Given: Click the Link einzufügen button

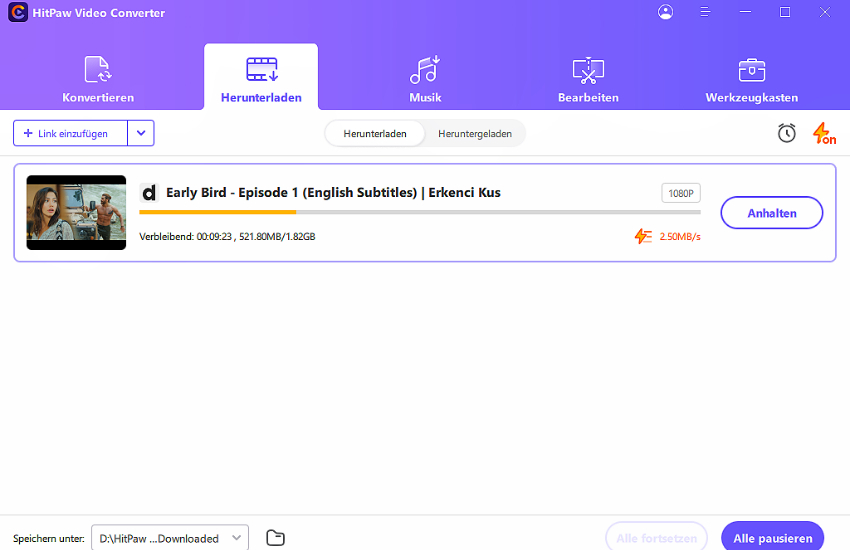Looking at the screenshot, I should point(70,133).
